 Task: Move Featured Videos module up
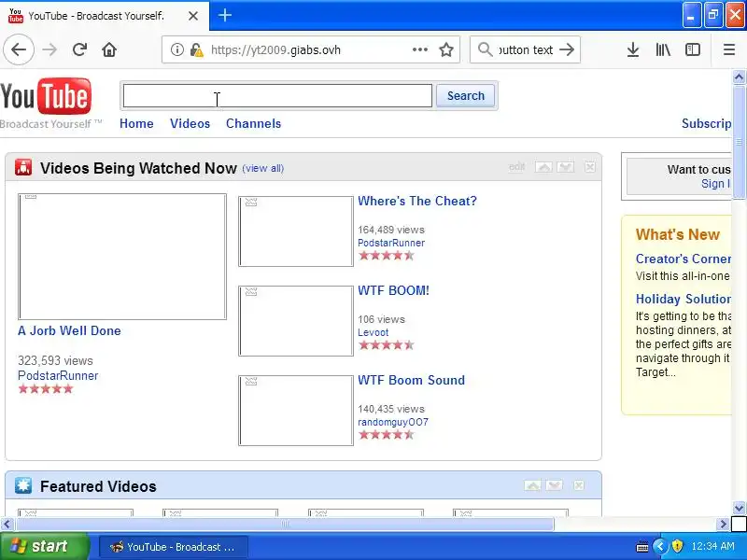(532, 485)
